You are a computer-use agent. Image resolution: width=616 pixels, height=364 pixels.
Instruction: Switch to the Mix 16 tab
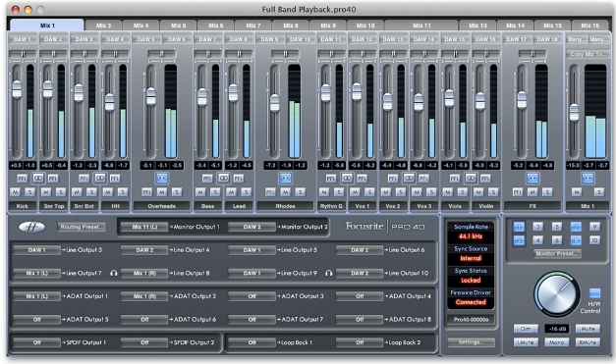[590, 26]
